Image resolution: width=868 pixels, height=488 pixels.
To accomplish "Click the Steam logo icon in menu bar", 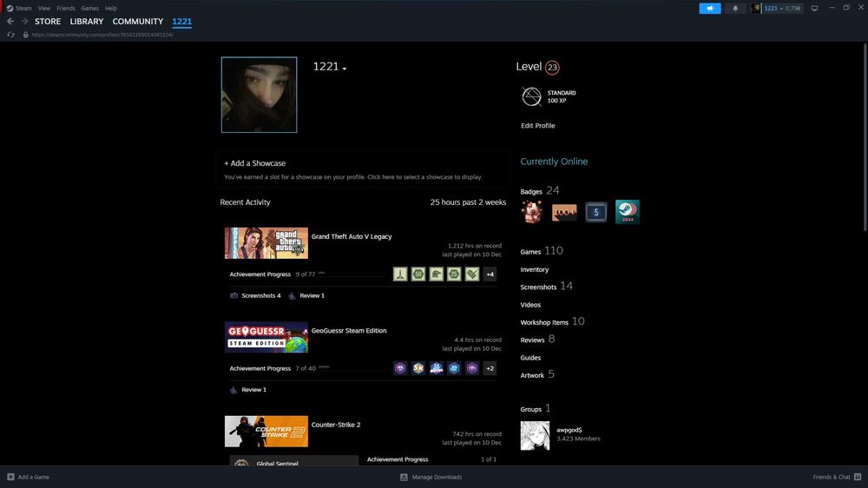I will (x=10, y=9).
